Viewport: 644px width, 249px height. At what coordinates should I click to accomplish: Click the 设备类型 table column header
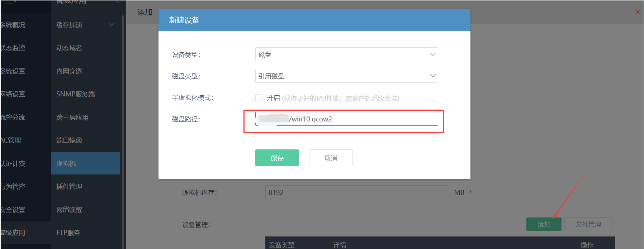[x=281, y=245]
